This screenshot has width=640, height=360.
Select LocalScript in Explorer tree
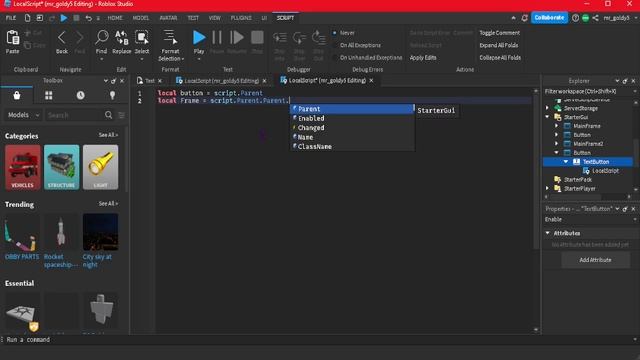[605, 171]
